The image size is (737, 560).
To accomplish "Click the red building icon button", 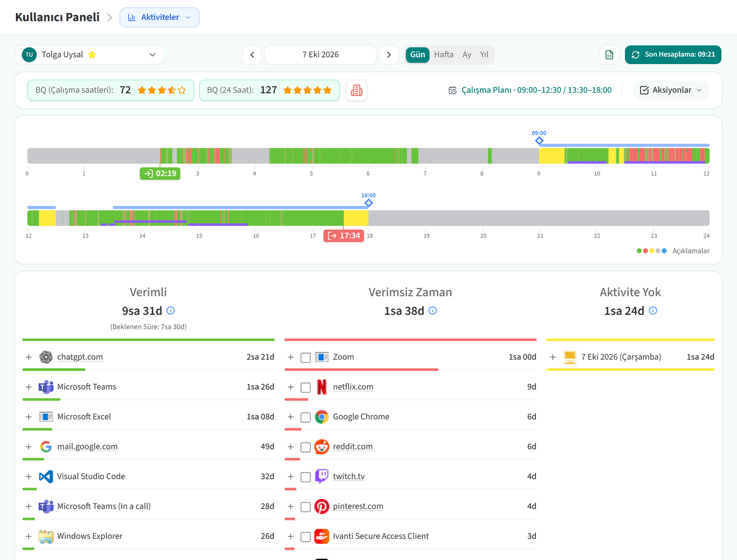I will (356, 90).
